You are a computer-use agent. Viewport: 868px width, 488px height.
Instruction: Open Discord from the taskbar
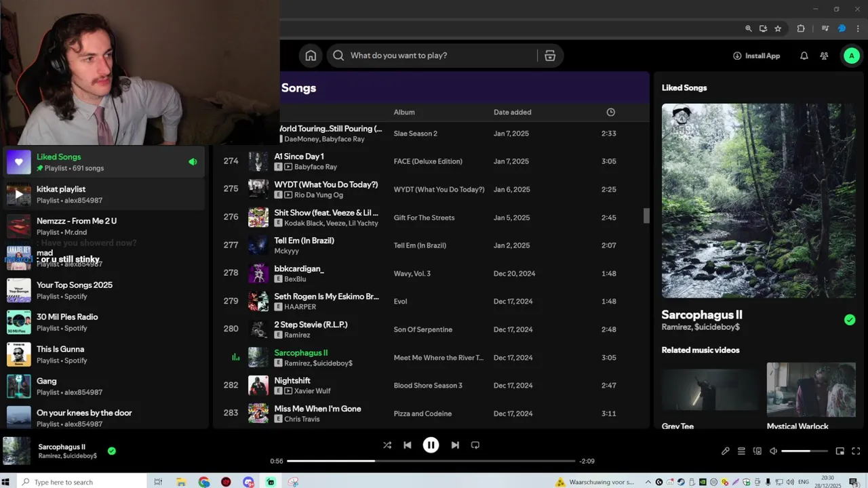click(249, 482)
